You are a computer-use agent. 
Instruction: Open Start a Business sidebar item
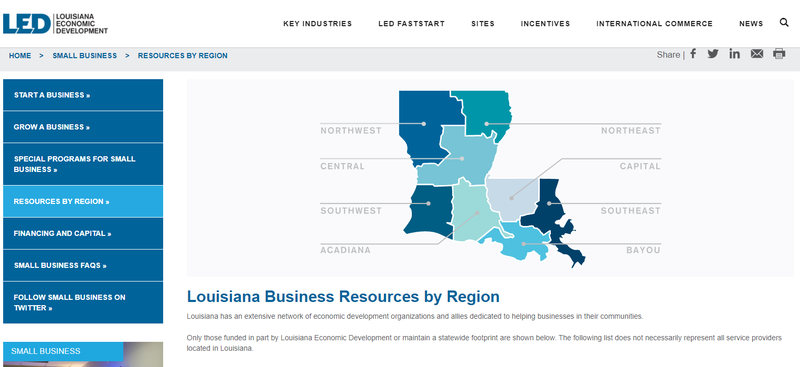[83, 95]
